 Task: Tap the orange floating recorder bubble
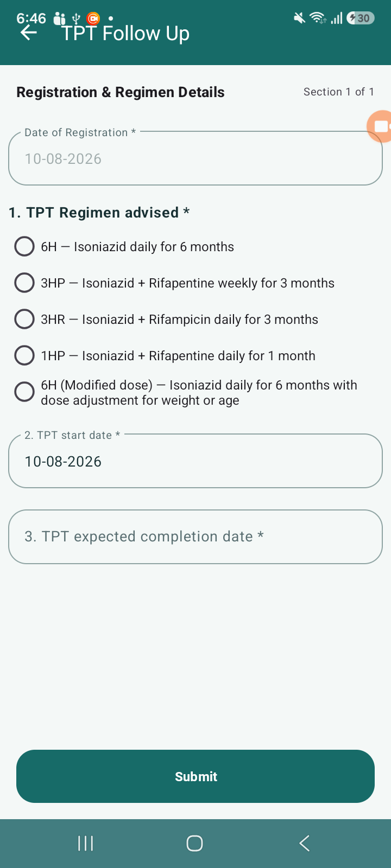coord(380,126)
